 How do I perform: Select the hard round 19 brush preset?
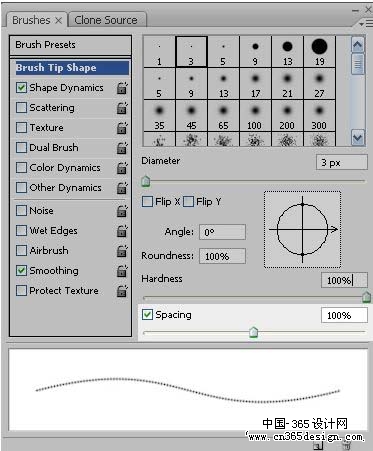click(319, 52)
